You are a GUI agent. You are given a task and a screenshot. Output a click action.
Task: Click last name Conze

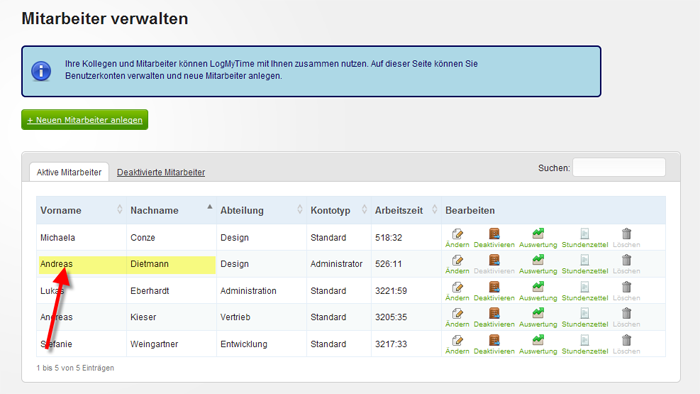[x=142, y=237]
